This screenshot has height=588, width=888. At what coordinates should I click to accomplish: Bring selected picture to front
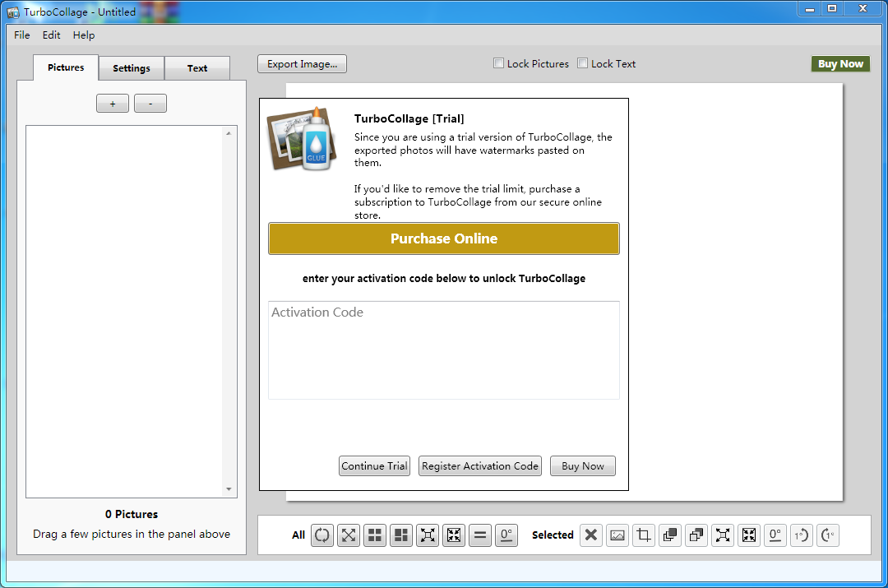(x=670, y=535)
